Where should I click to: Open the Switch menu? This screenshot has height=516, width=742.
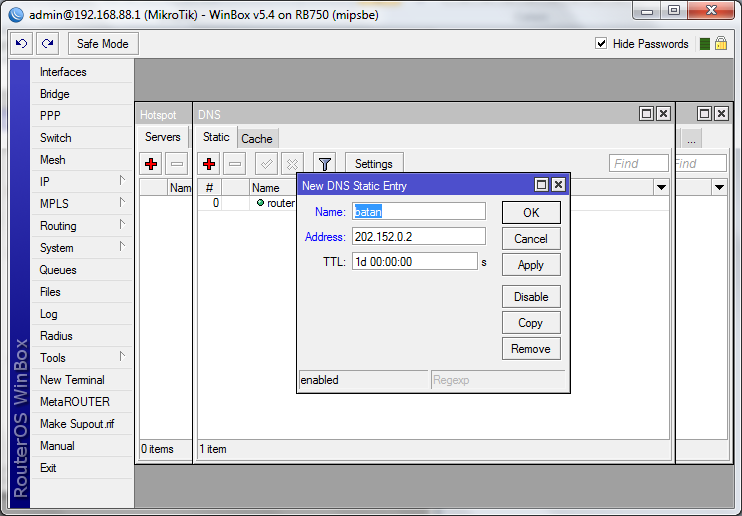pos(81,138)
